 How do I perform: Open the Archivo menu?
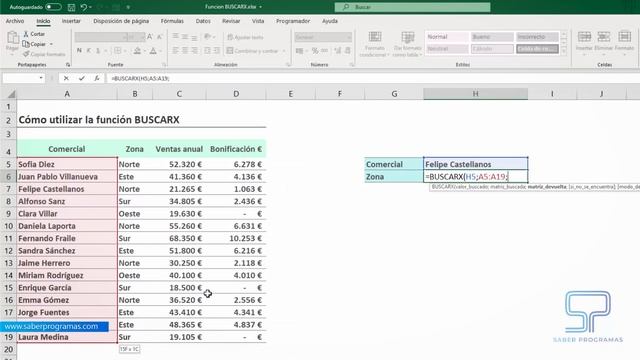[x=15, y=21]
